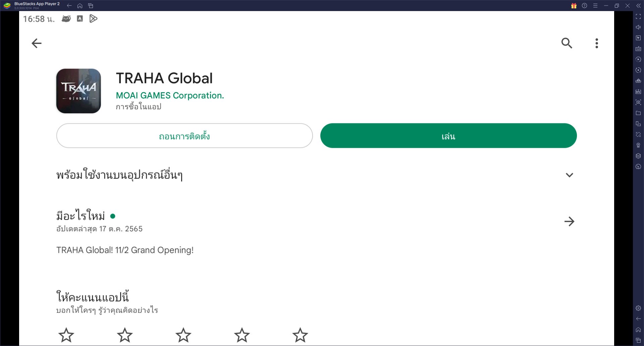Rate the app four stars
The width and height of the screenshot is (644, 346).
242,335
